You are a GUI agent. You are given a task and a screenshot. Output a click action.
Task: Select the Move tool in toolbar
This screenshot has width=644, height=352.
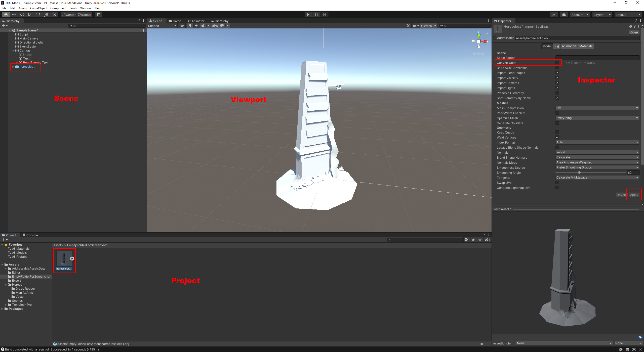click(14, 15)
